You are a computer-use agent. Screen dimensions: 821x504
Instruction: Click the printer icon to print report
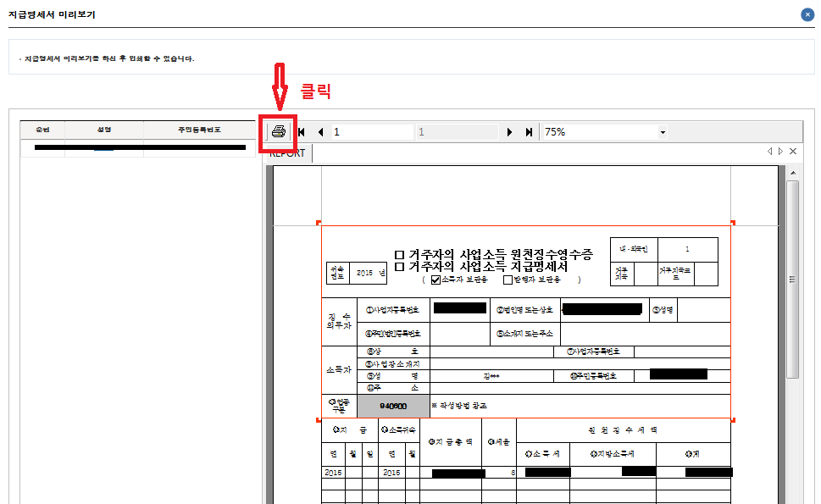coord(279,132)
